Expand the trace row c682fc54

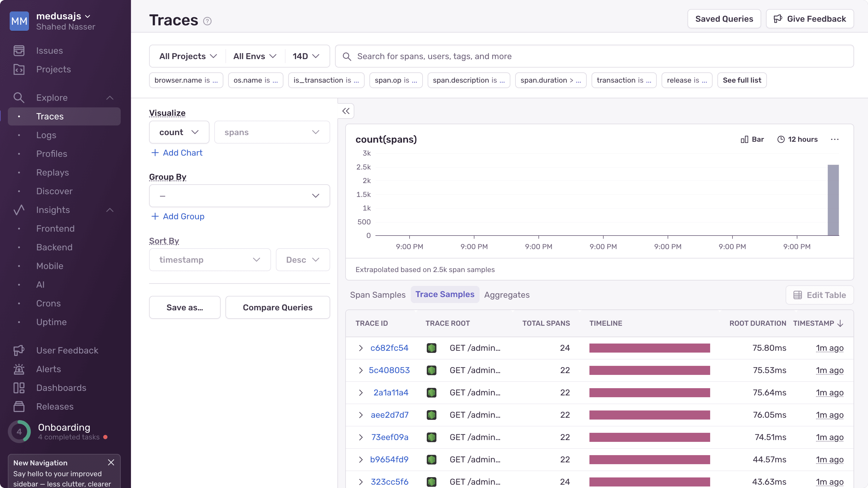[x=361, y=348]
